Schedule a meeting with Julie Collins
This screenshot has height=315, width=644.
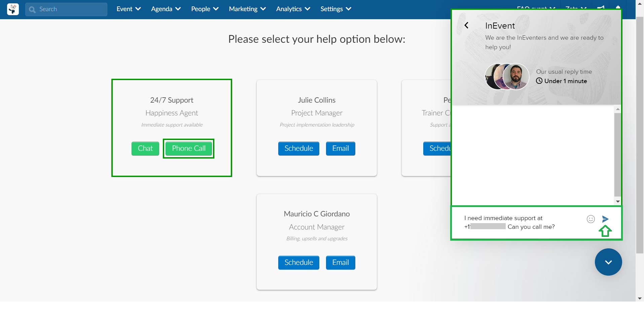pyautogui.click(x=299, y=148)
